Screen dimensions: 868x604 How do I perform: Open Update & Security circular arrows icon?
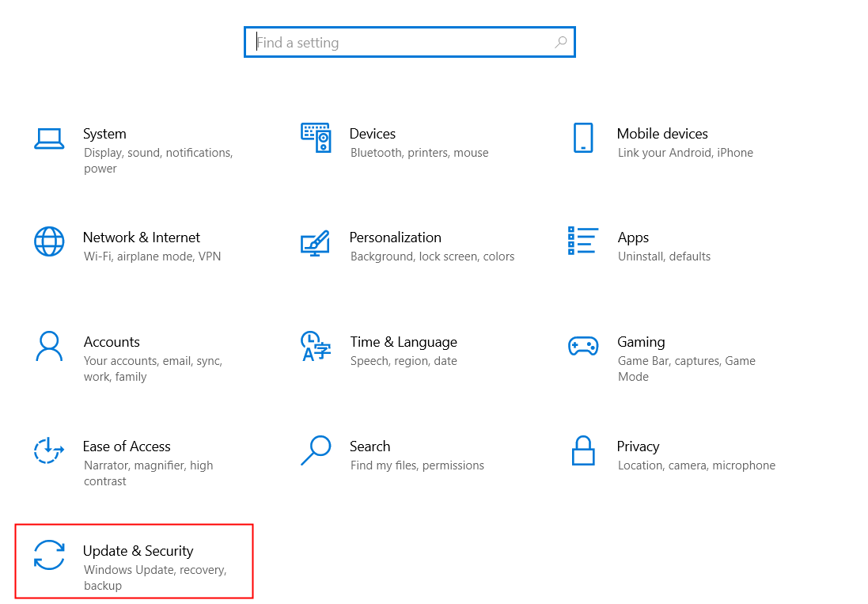click(x=49, y=556)
